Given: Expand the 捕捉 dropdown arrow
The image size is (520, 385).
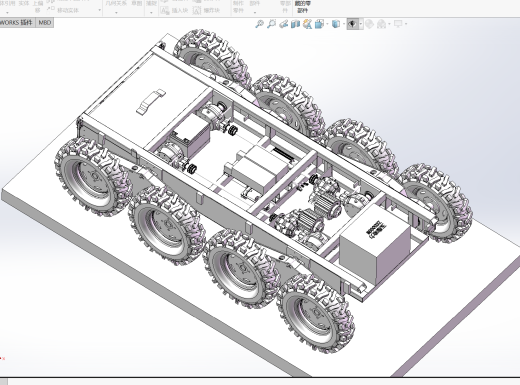Looking at the screenshot, I should pyautogui.click(x=151, y=13).
